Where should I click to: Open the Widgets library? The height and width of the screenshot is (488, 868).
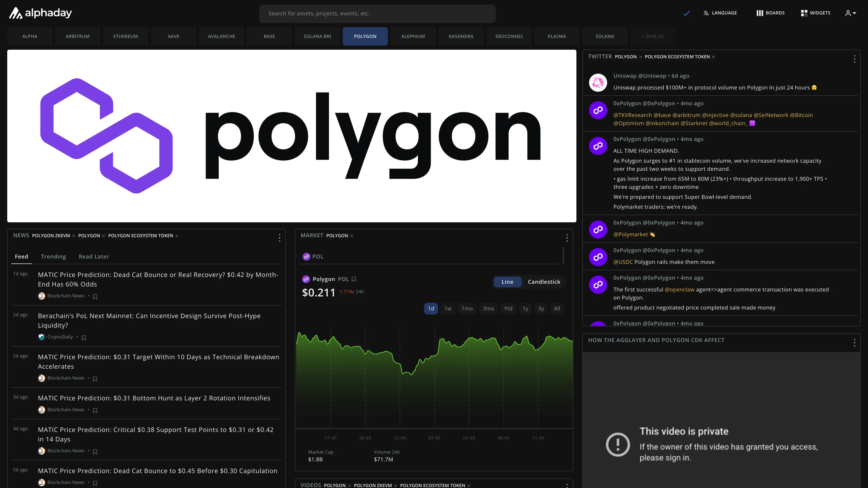[x=815, y=13]
